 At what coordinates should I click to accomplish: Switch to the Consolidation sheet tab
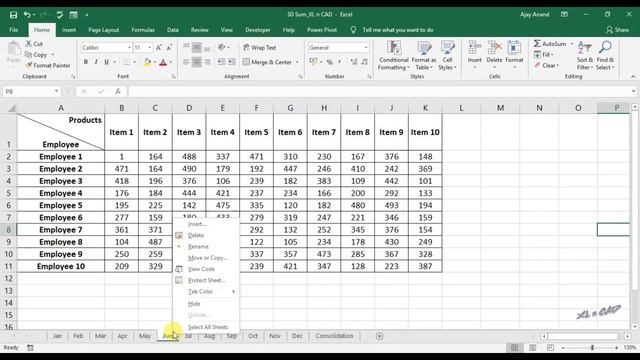pos(334,336)
